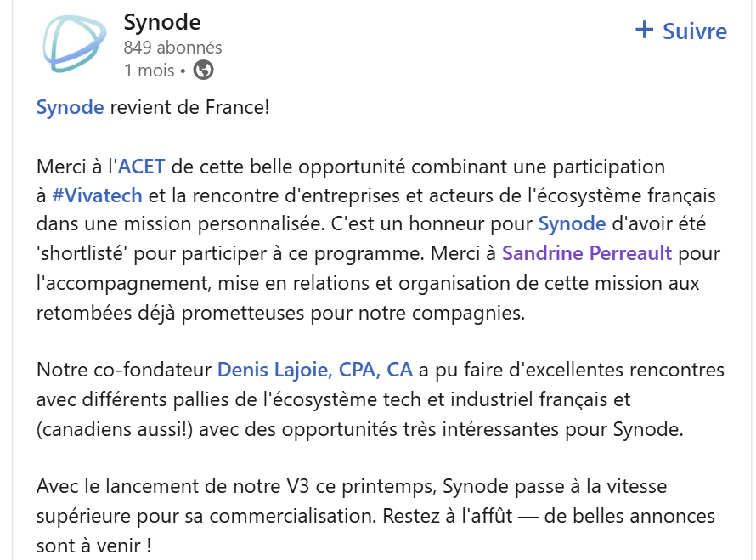The width and height of the screenshot is (756, 560).
Task: Visit Sandrine Perreault's profile
Action: point(587,253)
